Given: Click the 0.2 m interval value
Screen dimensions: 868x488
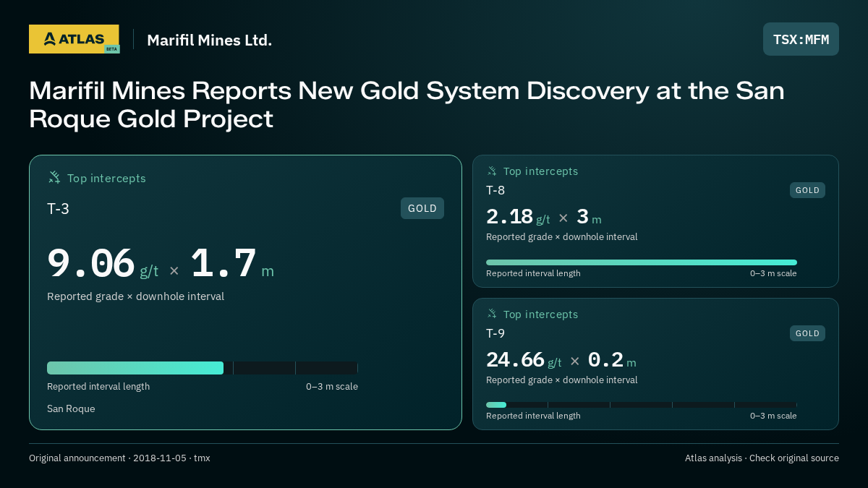Looking at the screenshot, I should point(612,359).
